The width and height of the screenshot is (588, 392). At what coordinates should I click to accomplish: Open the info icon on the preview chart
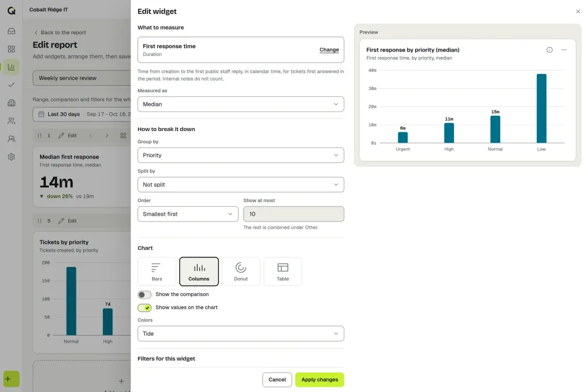click(549, 50)
